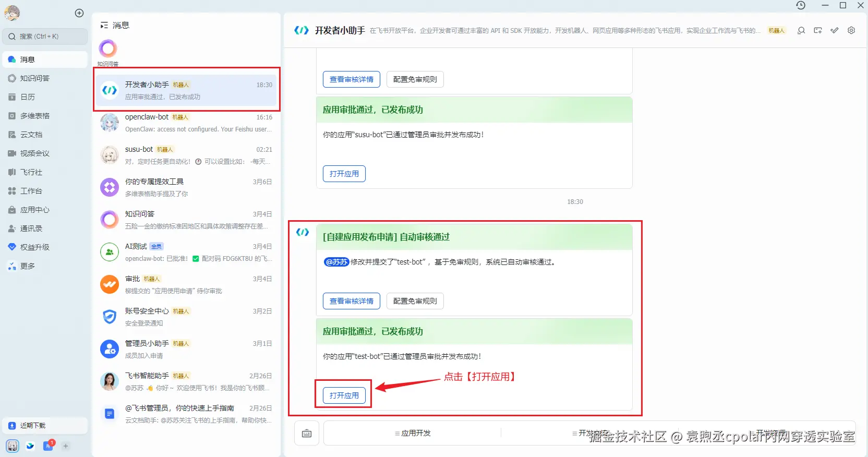
Task: Open 管理员小助手 conversation
Action: [187, 349]
